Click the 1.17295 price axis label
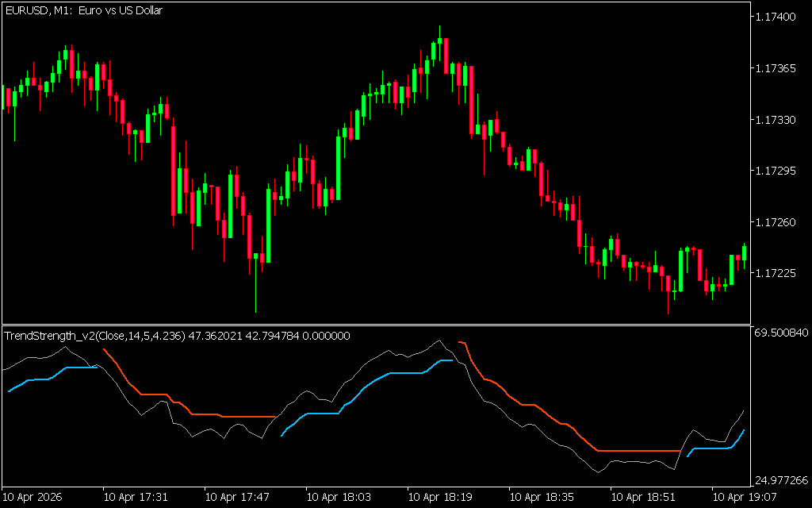The width and height of the screenshot is (812, 508). pyautogui.click(x=777, y=171)
